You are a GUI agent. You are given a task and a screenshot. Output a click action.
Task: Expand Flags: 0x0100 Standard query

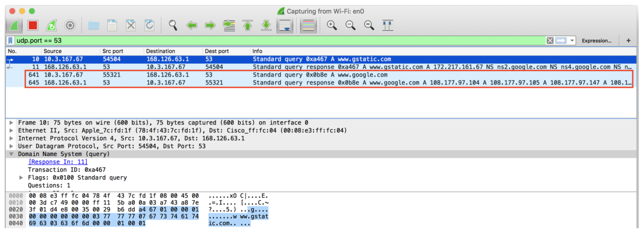point(21,178)
